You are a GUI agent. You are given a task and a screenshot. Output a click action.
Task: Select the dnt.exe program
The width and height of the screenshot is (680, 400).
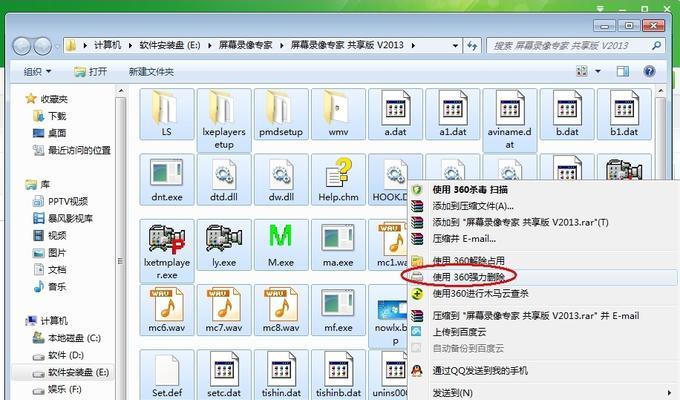click(167, 179)
